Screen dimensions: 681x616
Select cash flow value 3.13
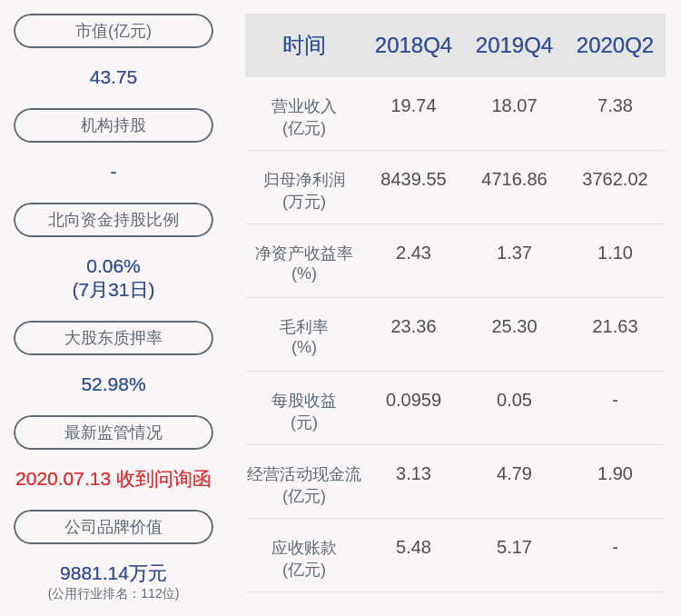pos(413,473)
